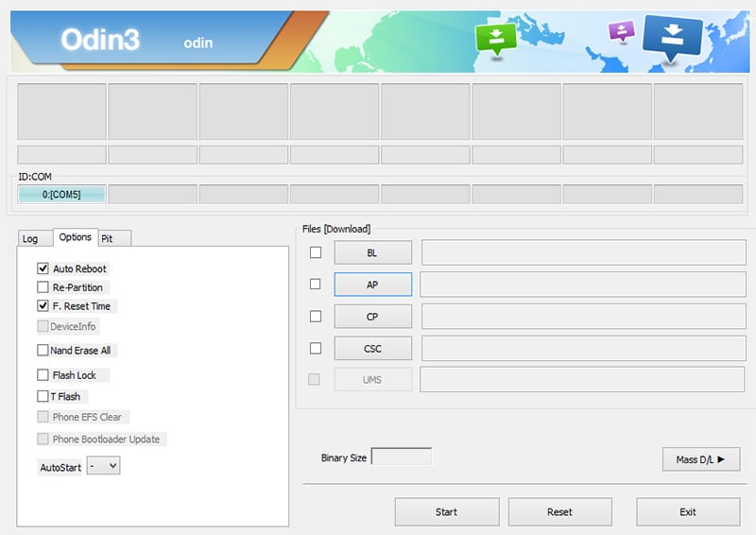The height and width of the screenshot is (535, 756).
Task: Click the ID:COM label
Action: (x=35, y=177)
